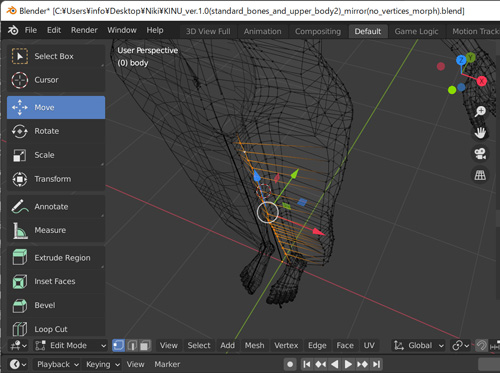
Task: Jump to previous keyframe
Action: click(321, 364)
